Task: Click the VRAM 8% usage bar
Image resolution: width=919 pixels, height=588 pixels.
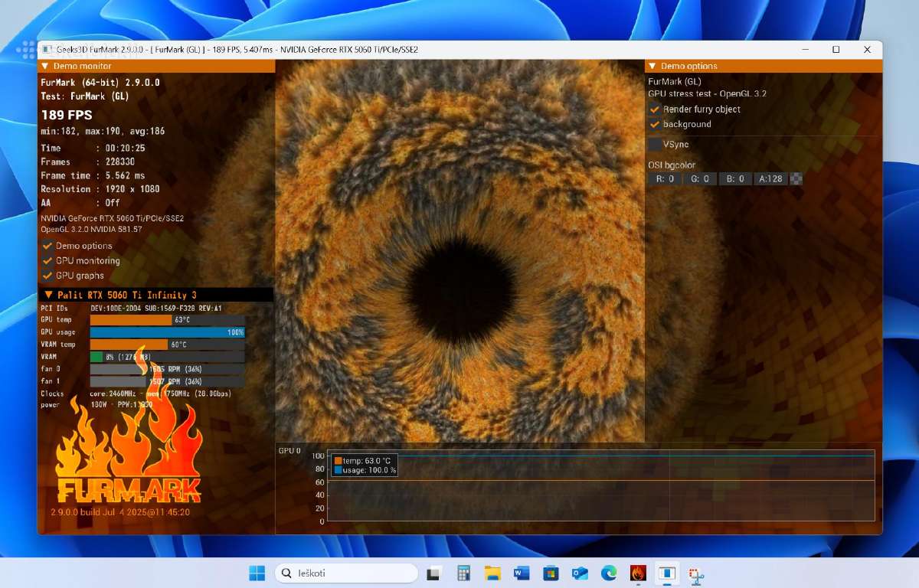Action: pyautogui.click(x=168, y=357)
